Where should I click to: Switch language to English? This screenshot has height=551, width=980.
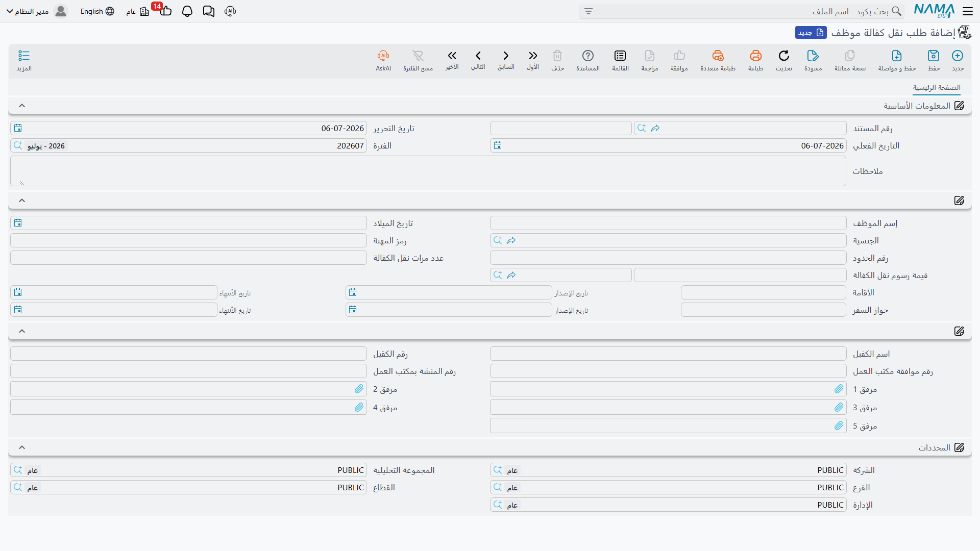click(97, 11)
